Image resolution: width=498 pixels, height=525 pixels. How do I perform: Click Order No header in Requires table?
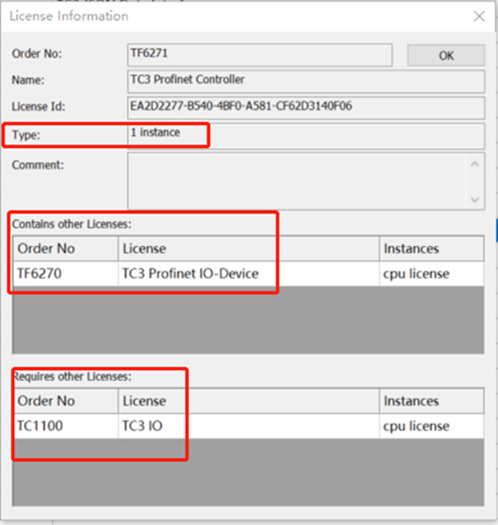pyautogui.click(x=65, y=401)
